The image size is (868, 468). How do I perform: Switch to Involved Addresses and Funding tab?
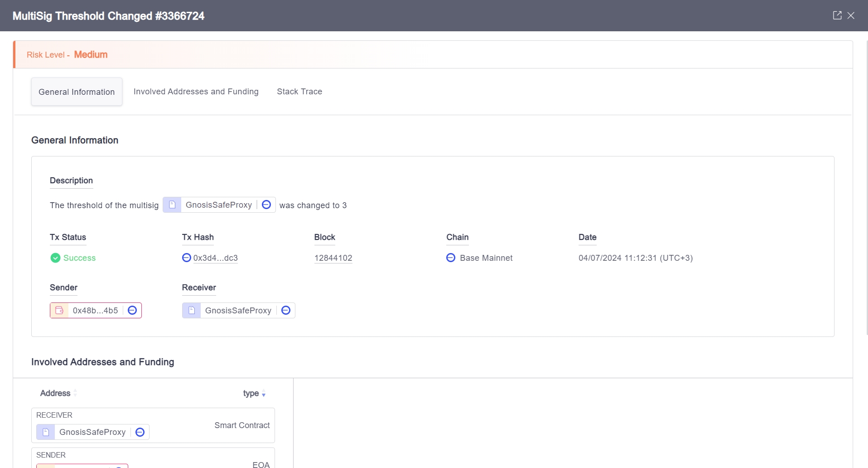coord(196,92)
